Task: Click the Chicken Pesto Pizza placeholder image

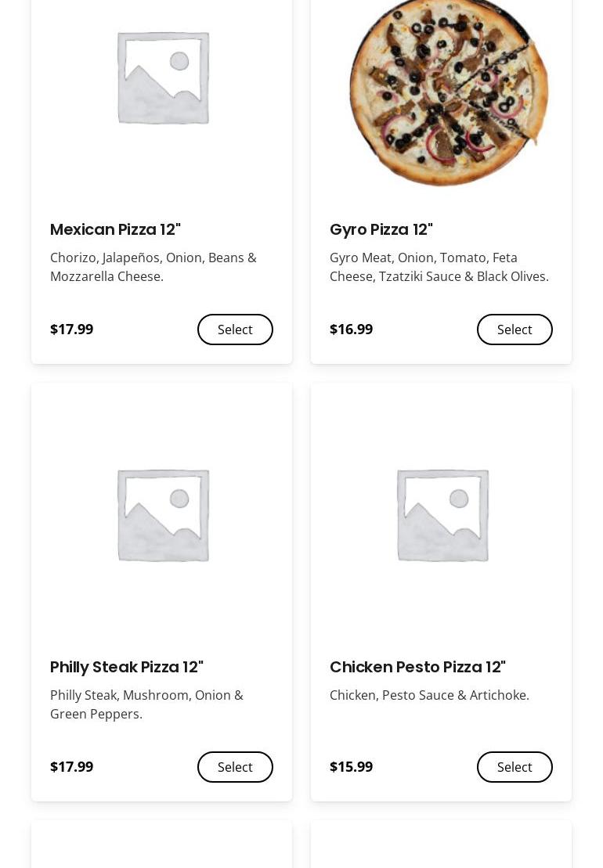Action: [x=442, y=515]
